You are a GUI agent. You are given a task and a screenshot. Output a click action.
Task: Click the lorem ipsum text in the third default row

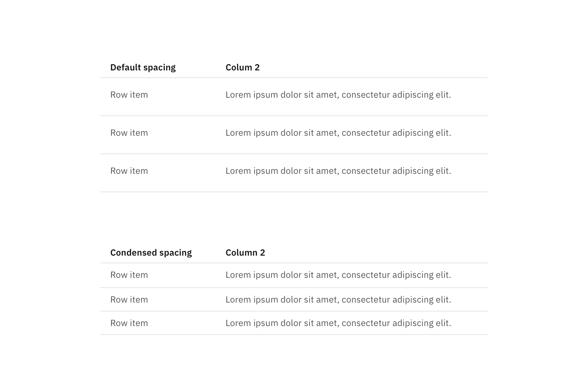pos(338,171)
